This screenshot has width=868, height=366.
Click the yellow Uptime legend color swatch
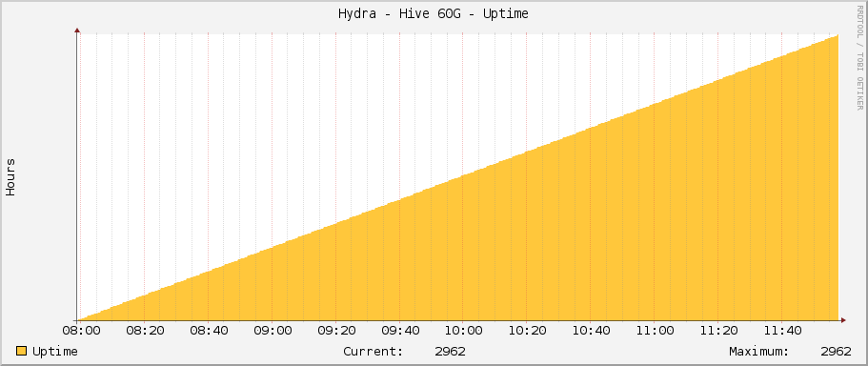(22, 351)
